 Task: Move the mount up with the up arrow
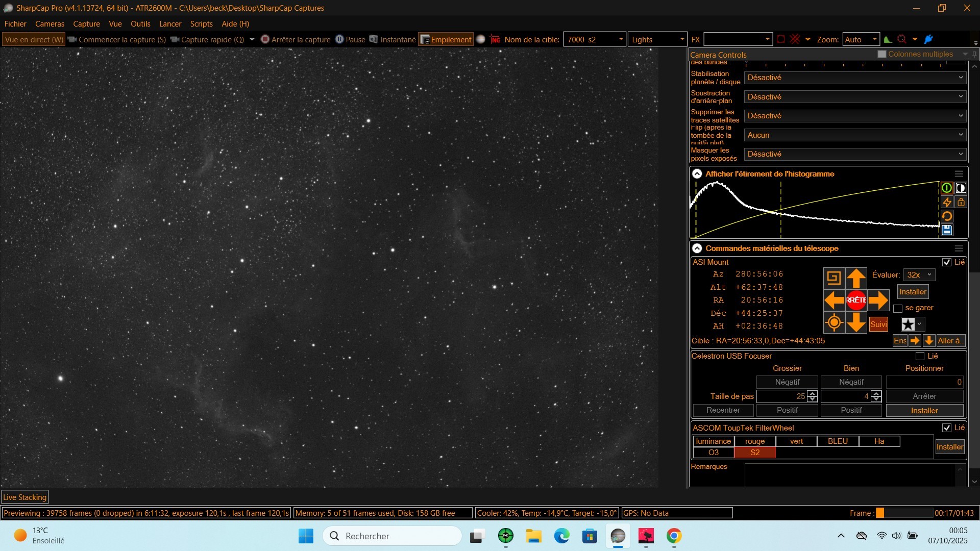[856, 278]
